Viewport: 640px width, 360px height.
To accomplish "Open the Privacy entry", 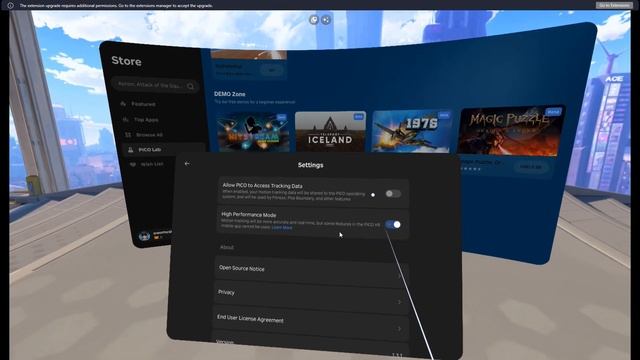I will coord(311,298).
